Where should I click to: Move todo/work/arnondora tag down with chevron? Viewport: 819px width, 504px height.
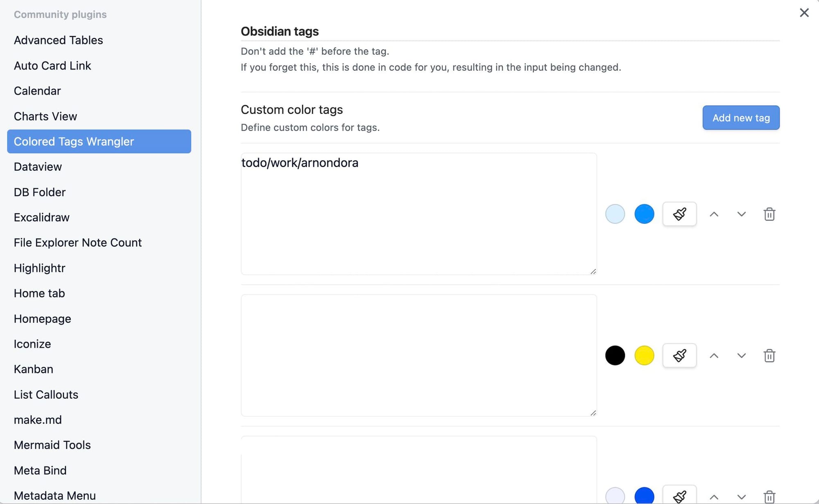pos(741,214)
